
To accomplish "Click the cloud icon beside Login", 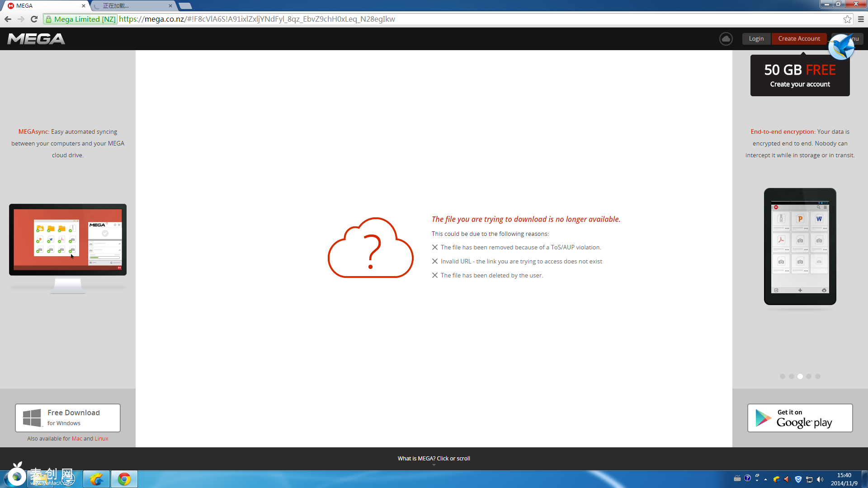I will pos(726,39).
